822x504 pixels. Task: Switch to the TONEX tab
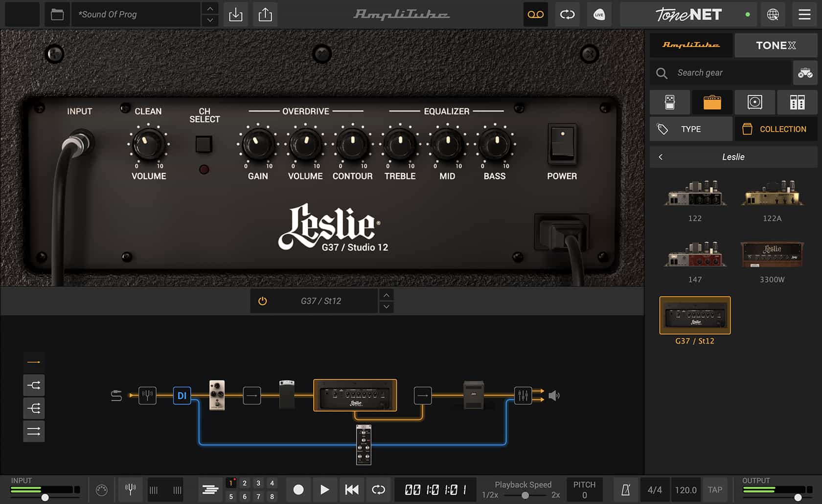(776, 45)
